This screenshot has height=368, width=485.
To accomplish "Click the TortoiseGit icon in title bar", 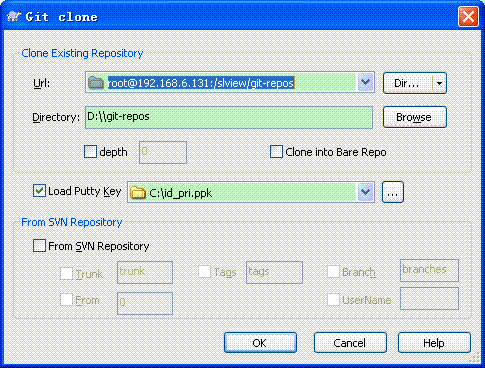I will click(14, 16).
